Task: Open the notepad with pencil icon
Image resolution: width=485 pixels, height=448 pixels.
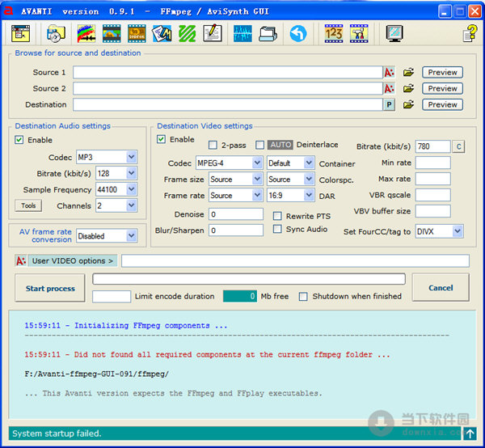Action: coord(213,33)
